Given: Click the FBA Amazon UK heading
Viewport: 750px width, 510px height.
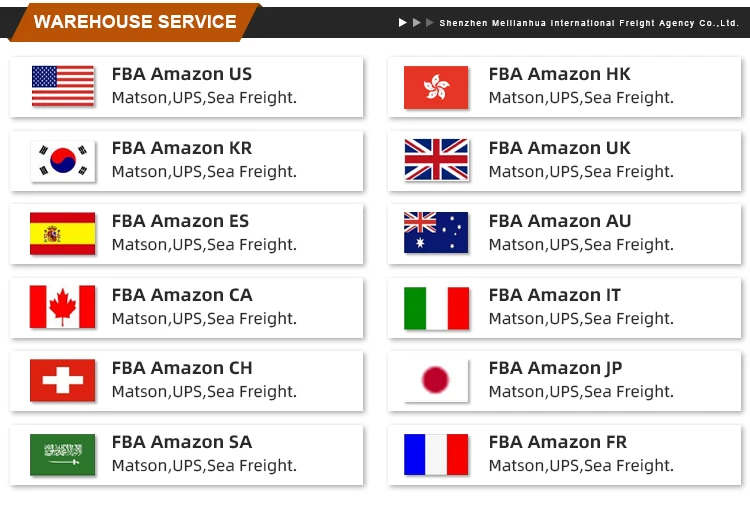Looking at the screenshot, I should (x=560, y=148).
